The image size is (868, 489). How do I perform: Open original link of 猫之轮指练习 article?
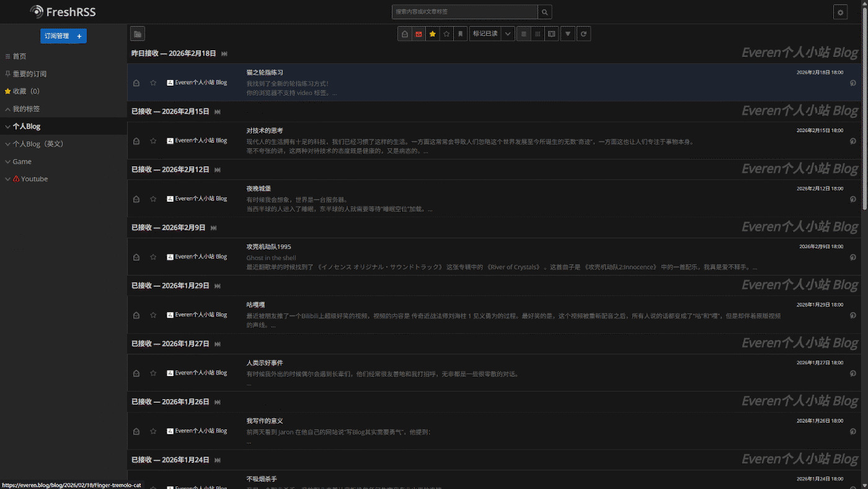pyautogui.click(x=853, y=83)
